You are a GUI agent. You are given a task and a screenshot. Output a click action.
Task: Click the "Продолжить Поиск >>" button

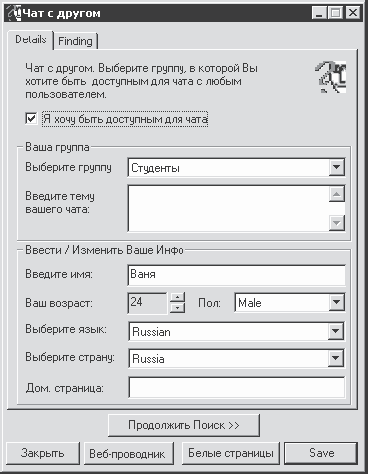(184, 425)
